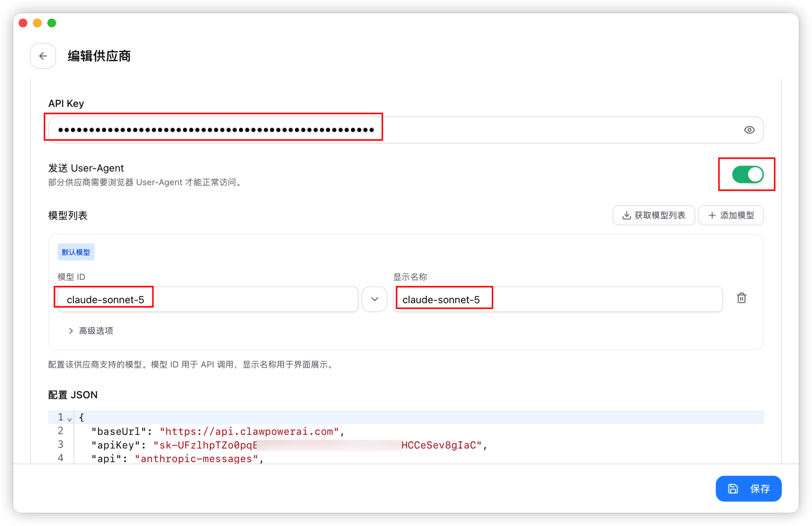Focus the 模型 ID input field
This screenshot has height=526, width=812.
[208, 299]
